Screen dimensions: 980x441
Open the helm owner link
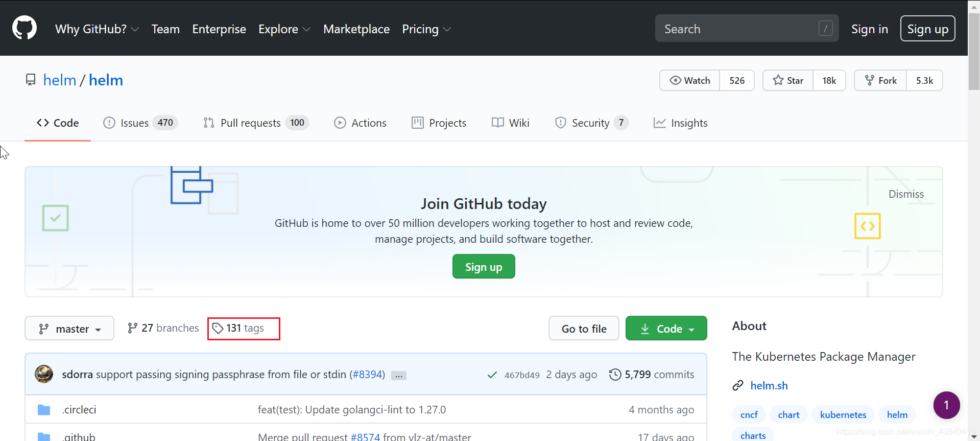pos(60,80)
